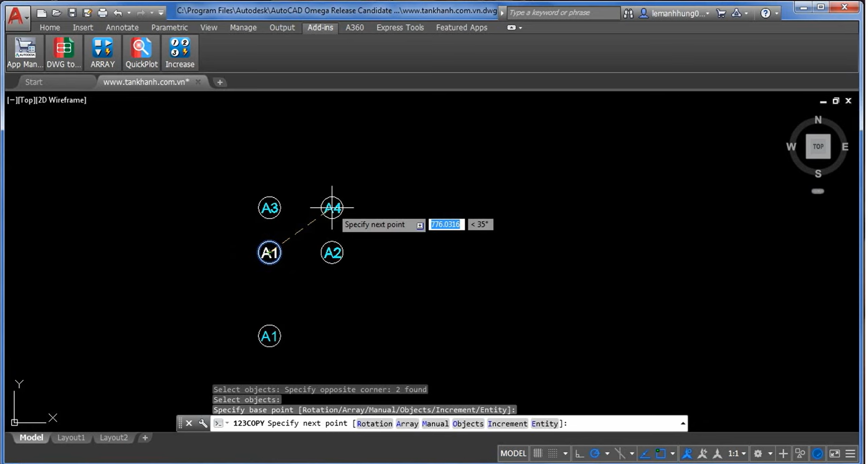868x464 pixels.
Task: Click the TOP face of ViewCube
Action: point(817,146)
